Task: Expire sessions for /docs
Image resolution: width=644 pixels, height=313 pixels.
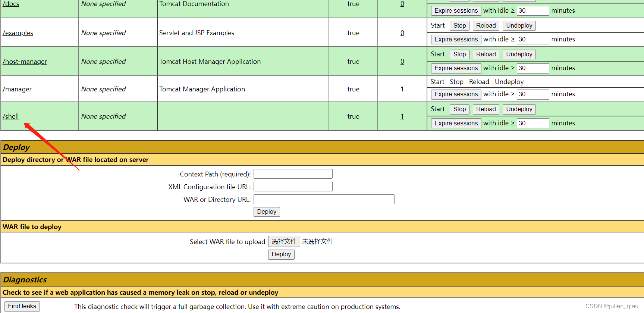Action: (x=456, y=11)
